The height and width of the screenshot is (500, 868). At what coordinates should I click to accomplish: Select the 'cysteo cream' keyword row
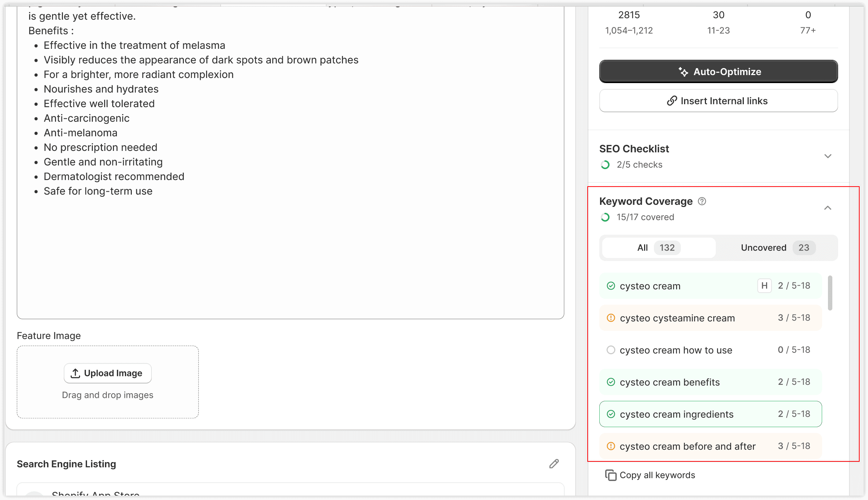point(710,286)
